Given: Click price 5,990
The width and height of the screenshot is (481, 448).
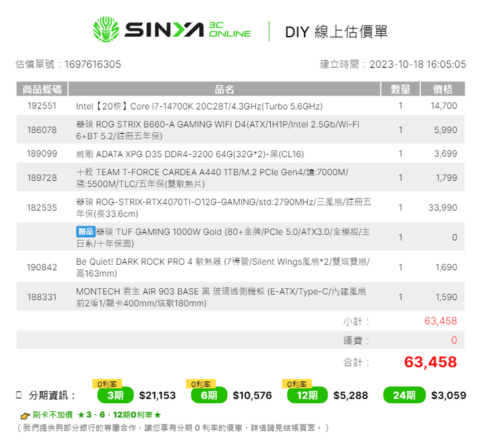Looking at the screenshot, I should click(x=446, y=130).
